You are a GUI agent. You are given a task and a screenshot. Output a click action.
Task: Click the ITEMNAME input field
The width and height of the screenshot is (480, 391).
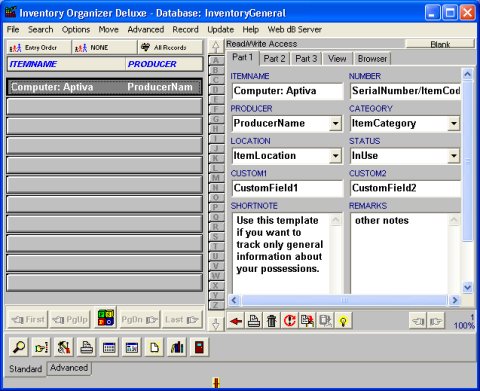coord(287,91)
